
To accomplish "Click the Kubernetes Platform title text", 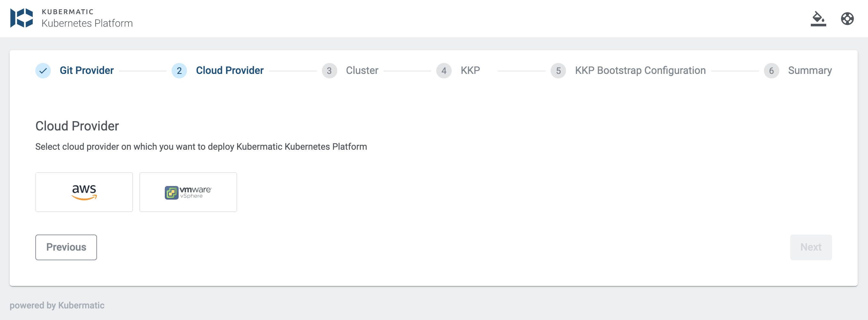I will [x=87, y=23].
